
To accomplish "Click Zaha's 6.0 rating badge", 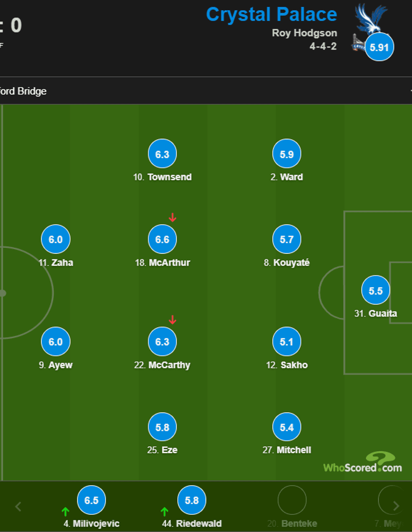I will (x=55, y=239).
